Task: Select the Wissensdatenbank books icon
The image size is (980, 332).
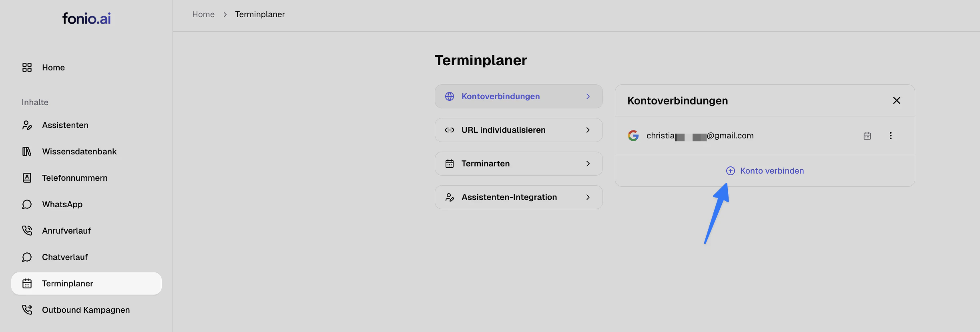Action: 27,152
